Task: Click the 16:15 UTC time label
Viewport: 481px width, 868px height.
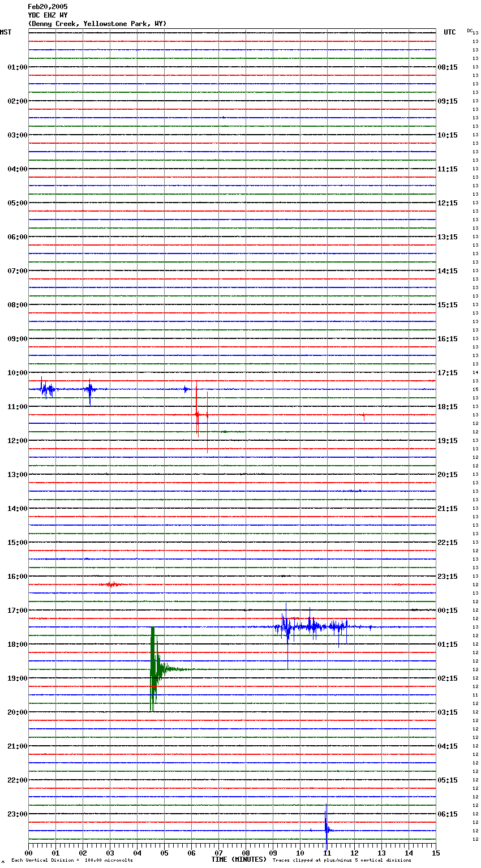Action: click(448, 339)
